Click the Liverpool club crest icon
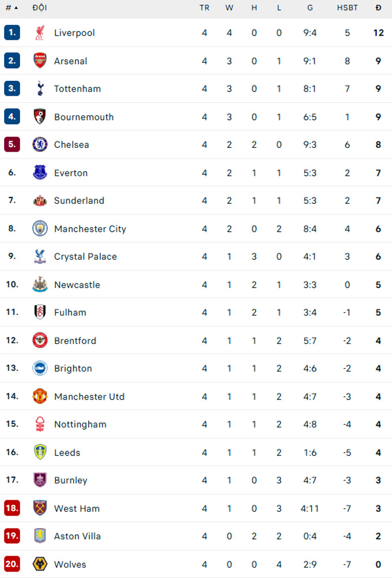 click(40, 33)
